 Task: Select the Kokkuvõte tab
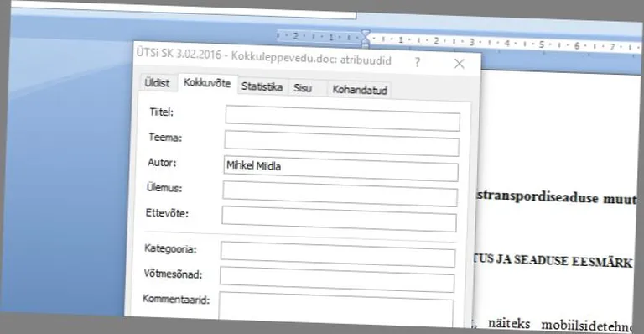[207, 83]
